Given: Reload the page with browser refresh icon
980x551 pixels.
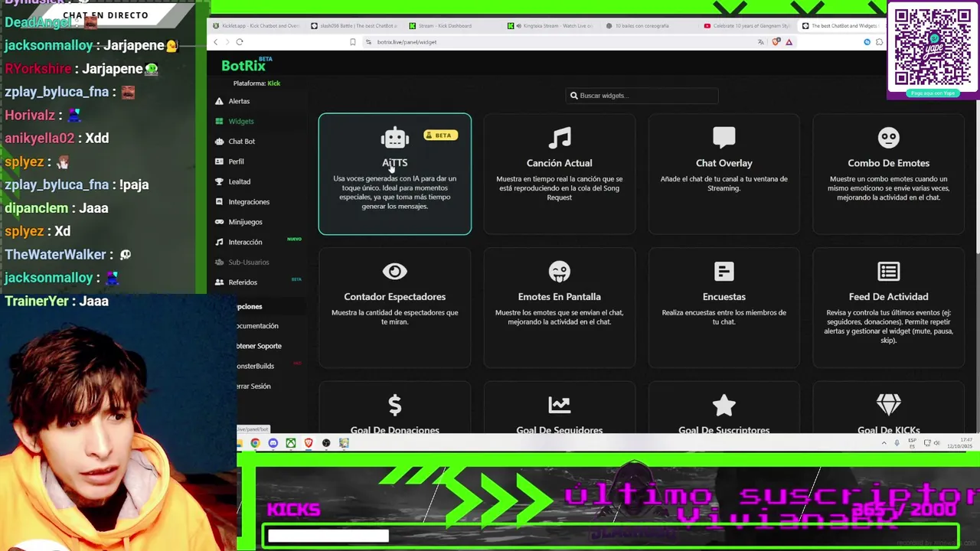Looking at the screenshot, I should (240, 42).
